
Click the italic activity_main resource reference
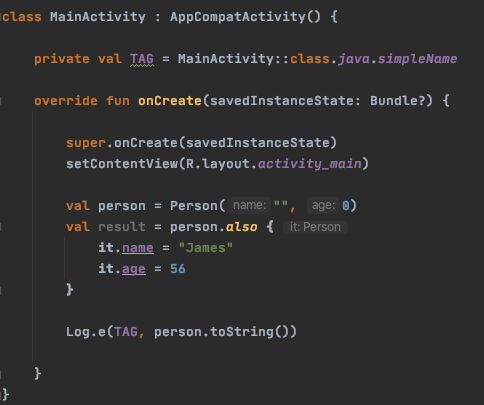tap(310, 164)
